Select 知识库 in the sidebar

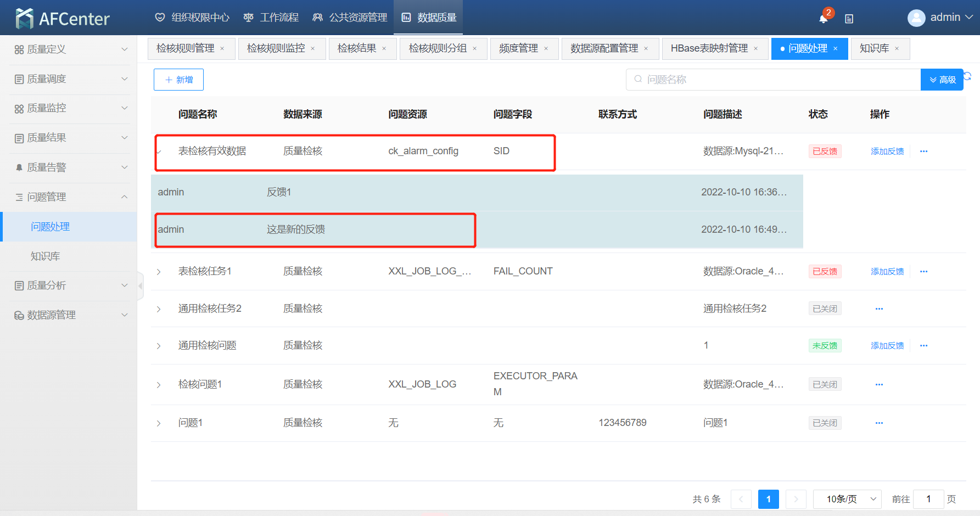46,256
